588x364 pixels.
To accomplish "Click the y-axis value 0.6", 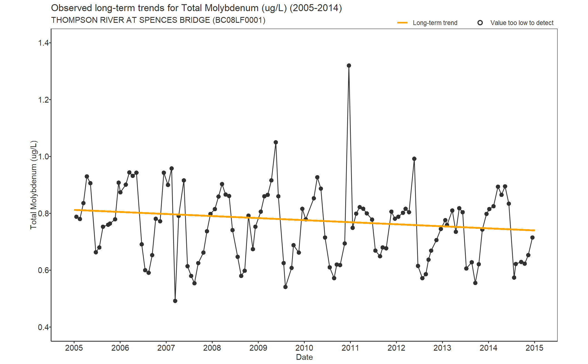I will 43,270.
